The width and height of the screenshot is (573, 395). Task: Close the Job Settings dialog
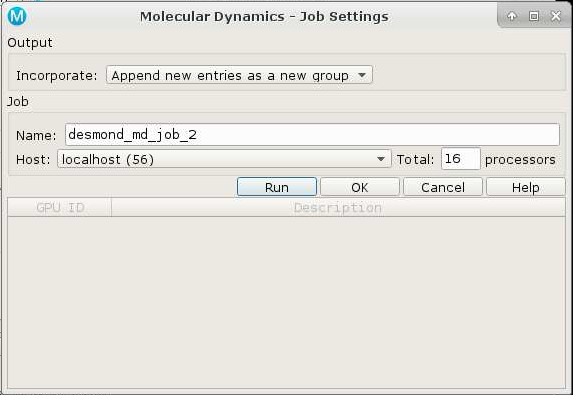pyautogui.click(x=556, y=16)
